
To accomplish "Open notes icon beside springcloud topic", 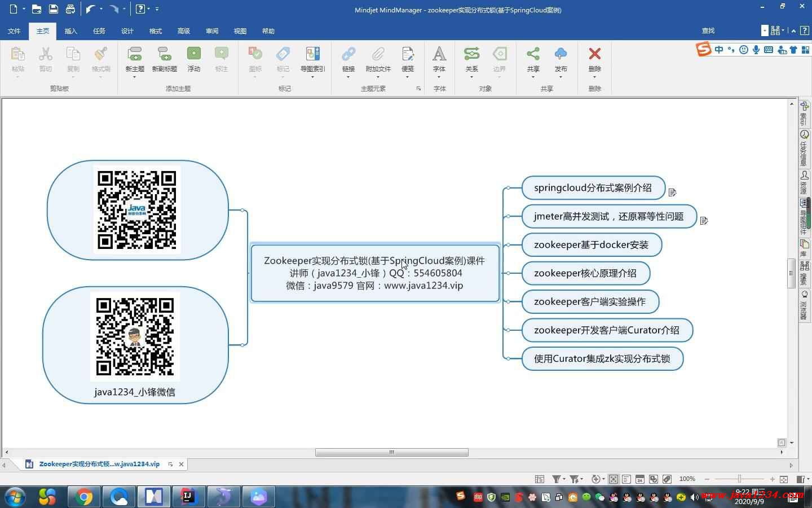I will [672, 192].
